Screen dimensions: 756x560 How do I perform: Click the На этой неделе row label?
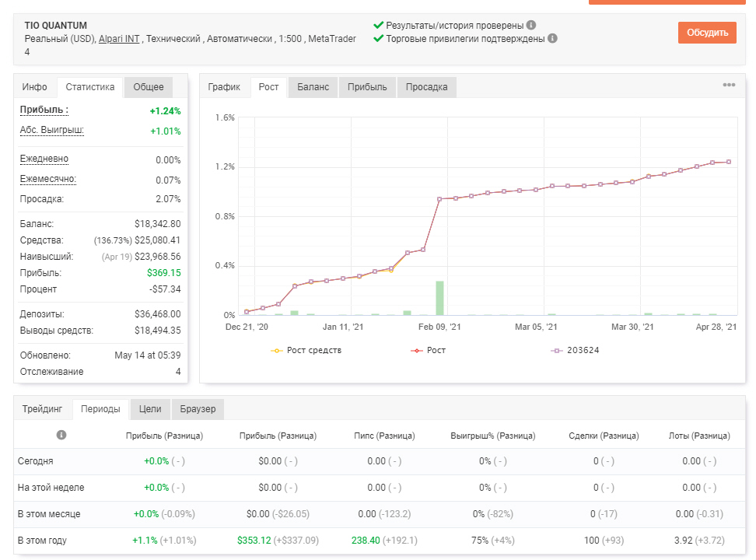(x=51, y=488)
